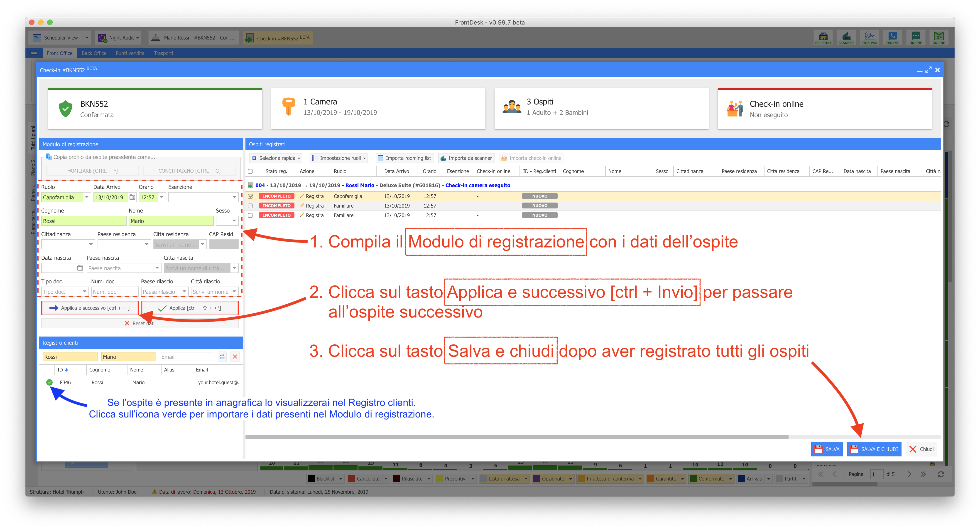Screen dimensions: 980x530
Task: Click the Confermate green color swatch
Action: pyautogui.click(x=693, y=479)
